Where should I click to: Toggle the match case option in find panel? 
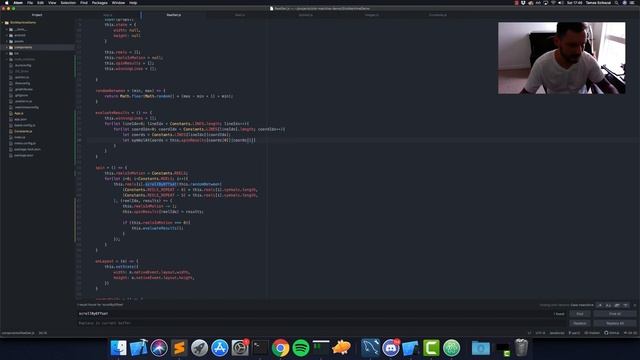coord(608,305)
